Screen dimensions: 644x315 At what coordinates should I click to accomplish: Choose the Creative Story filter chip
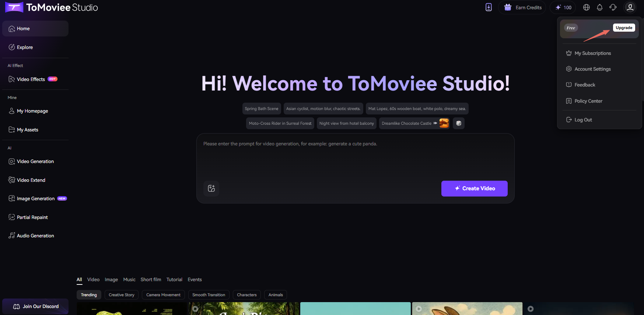[x=122, y=295]
